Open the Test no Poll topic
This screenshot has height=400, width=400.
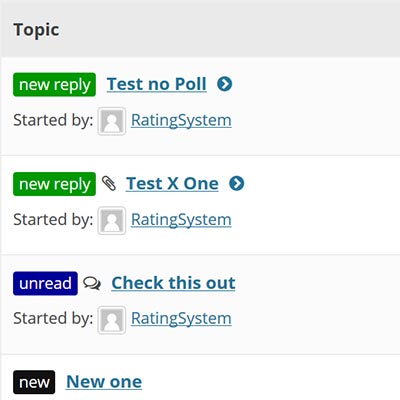click(157, 84)
